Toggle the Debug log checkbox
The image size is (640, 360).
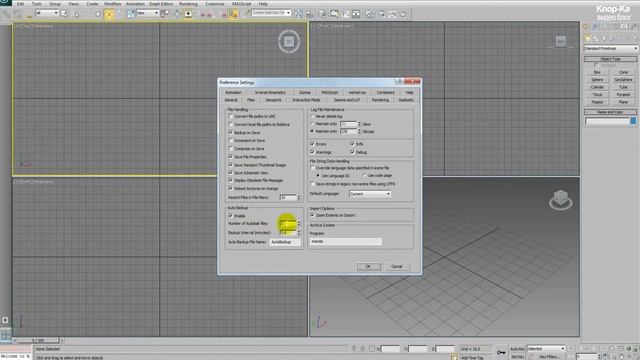point(353,152)
